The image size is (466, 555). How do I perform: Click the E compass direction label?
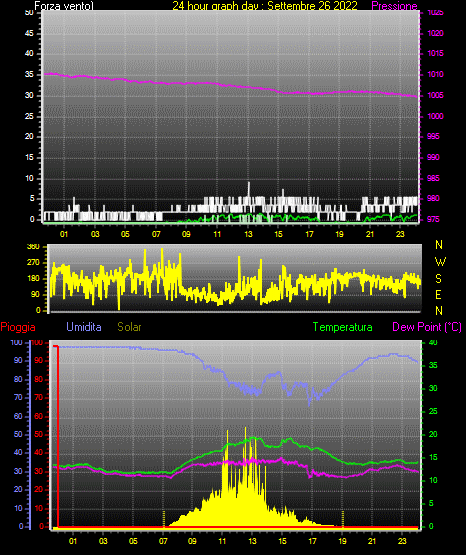[x=438, y=294]
